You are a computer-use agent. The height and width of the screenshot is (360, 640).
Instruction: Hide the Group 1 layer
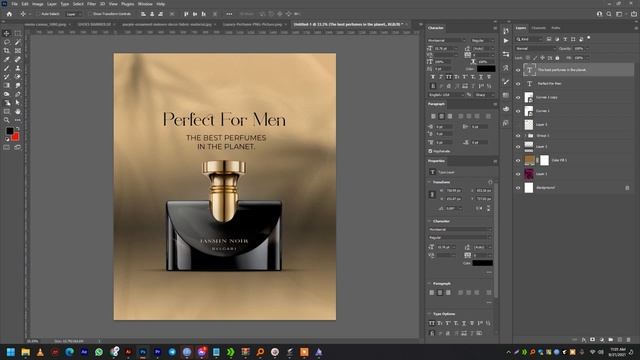pyautogui.click(x=518, y=136)
